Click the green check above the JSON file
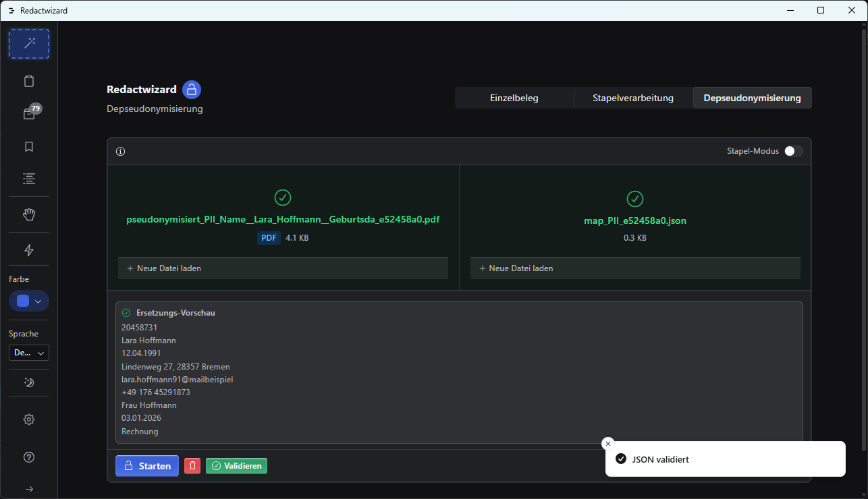868x499 pixels. [x=635, y=199]
